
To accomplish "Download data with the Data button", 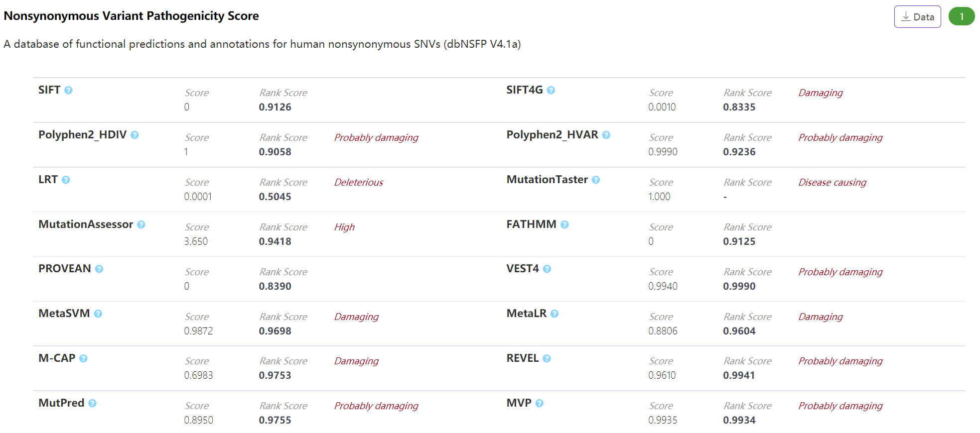I will click(917, 17).
